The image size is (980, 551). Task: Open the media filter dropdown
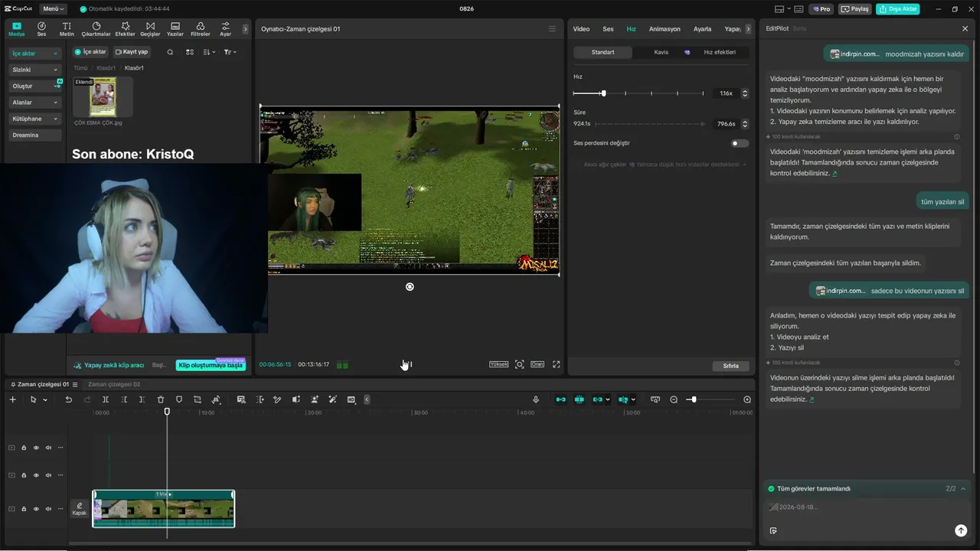tap(230, 52)
